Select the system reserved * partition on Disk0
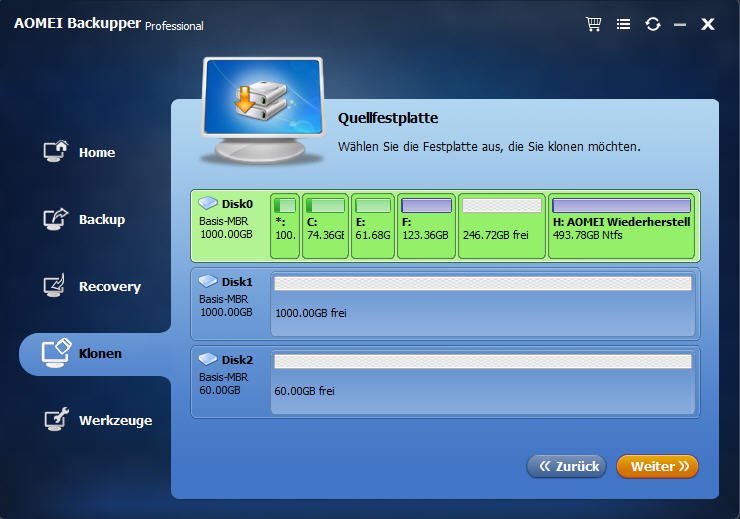This screenshot has width=740, height=519. tap(285, 226)
